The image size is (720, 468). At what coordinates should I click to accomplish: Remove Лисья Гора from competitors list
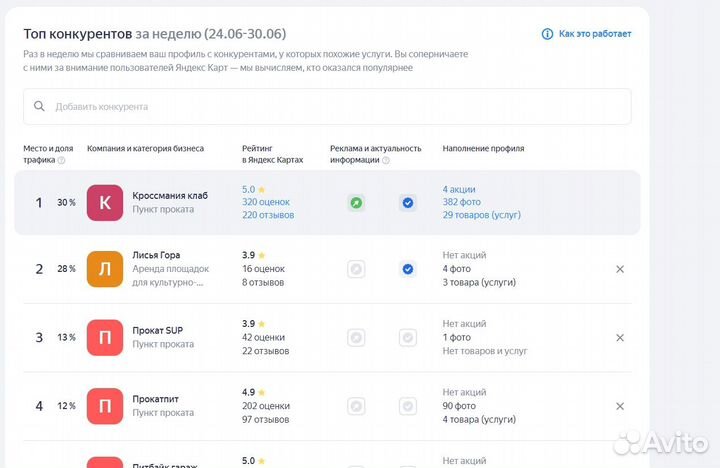pyautogui.click(x=619, y=269)
